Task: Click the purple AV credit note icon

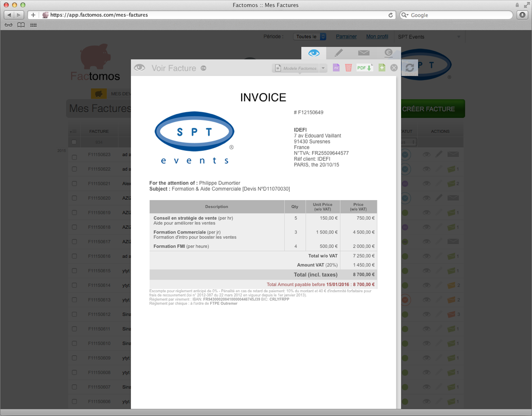Action: [336, 68]
